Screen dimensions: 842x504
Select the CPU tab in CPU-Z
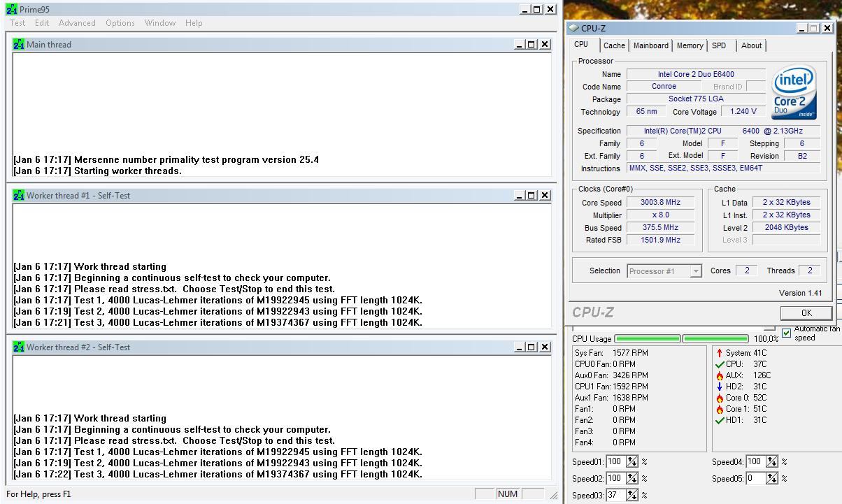coord(581,44)
